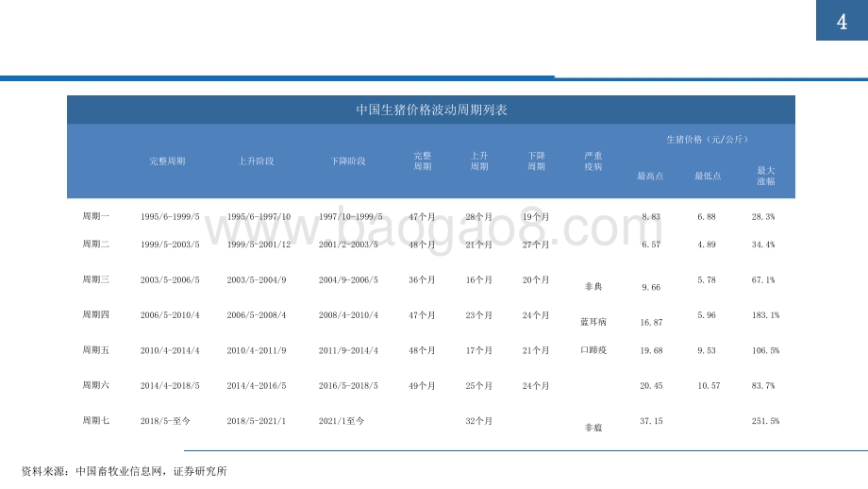Click the disease cell 口蹄疫
This screenshot has height=489, width=868.
pos(593,350)
